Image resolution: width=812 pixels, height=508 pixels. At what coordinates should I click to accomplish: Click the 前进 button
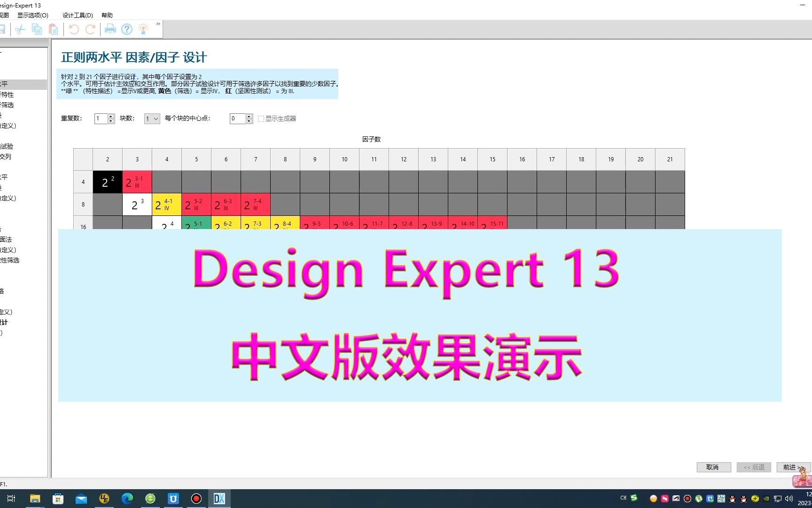(793, 467)
